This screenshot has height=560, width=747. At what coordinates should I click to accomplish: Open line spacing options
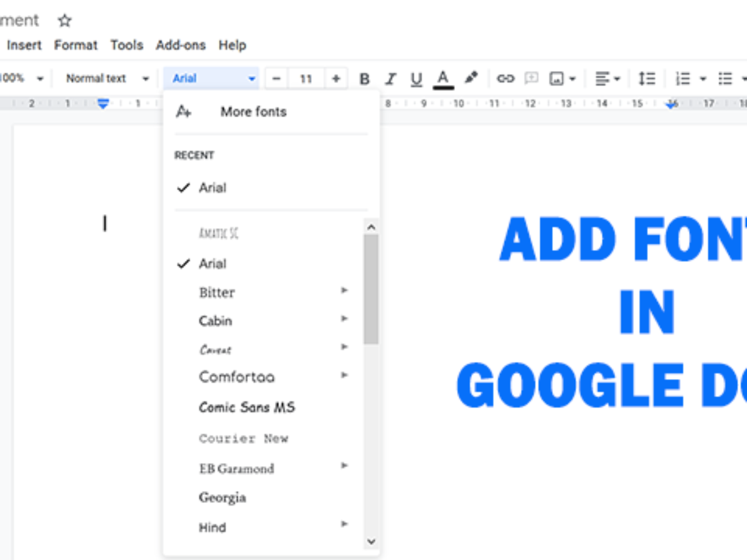coord(647,78)
